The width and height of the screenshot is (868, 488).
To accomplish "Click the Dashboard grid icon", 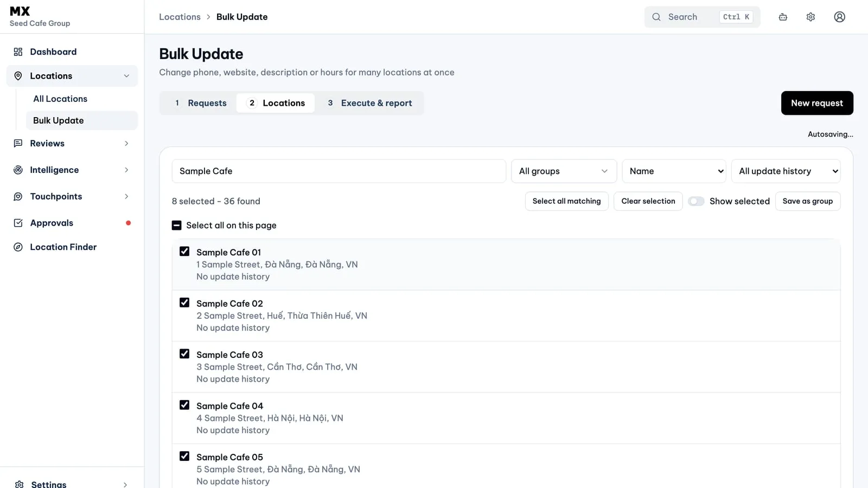I will tap(18, 52).
